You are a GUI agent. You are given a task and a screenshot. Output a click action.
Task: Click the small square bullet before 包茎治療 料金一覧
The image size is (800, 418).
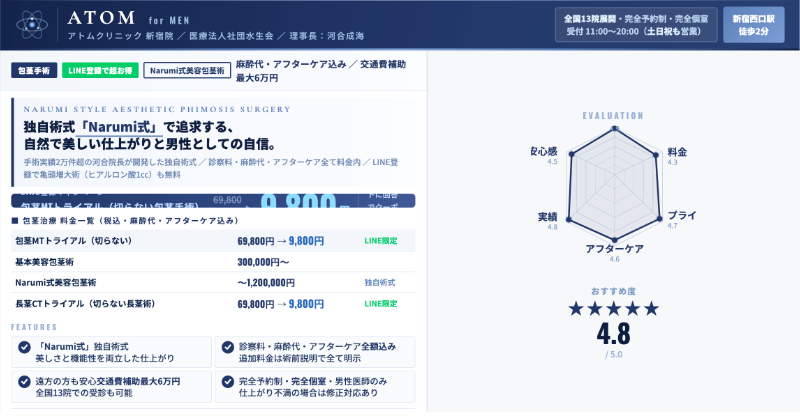14,220
